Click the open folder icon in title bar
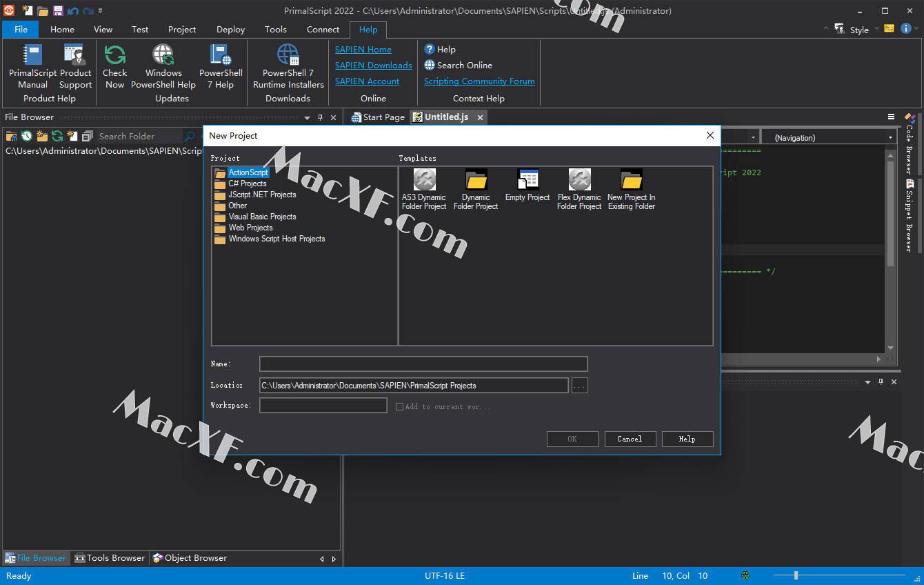This screenshot has height=585, width=924. [x=43, y=10]
